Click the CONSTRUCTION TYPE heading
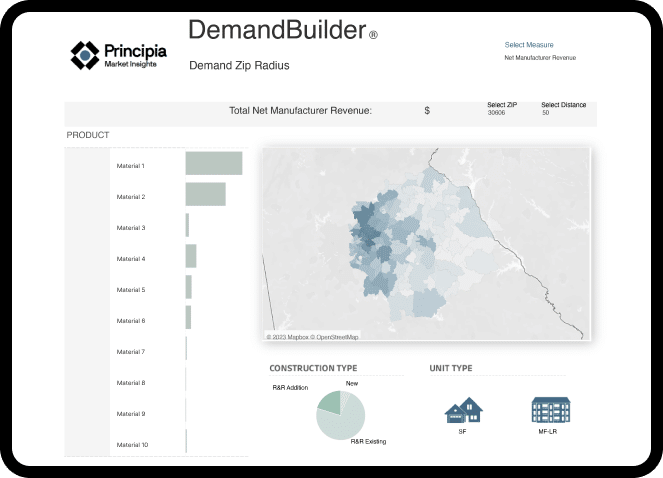The width and height of the screenshot is (663, 478). pos(313,368)
